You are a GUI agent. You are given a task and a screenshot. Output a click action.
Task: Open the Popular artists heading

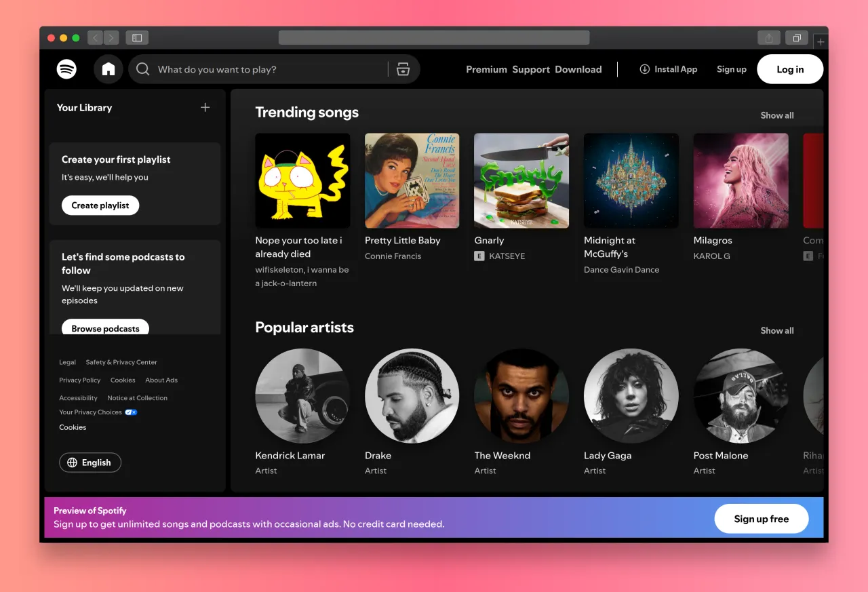(304, 328)
